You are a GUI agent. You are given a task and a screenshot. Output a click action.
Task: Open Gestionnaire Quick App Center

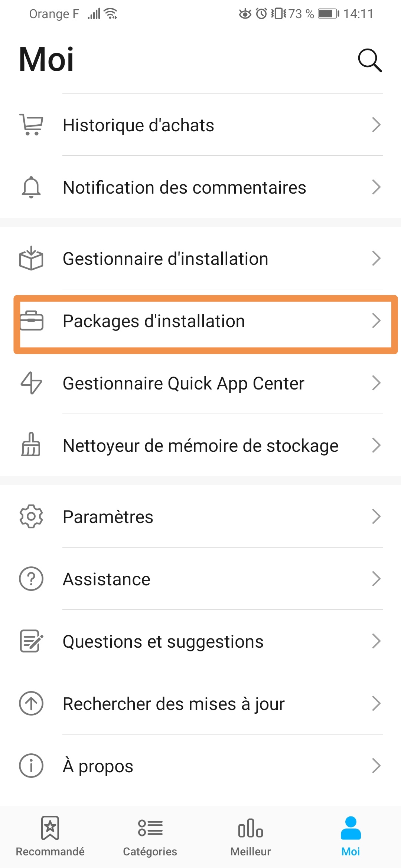183,384
